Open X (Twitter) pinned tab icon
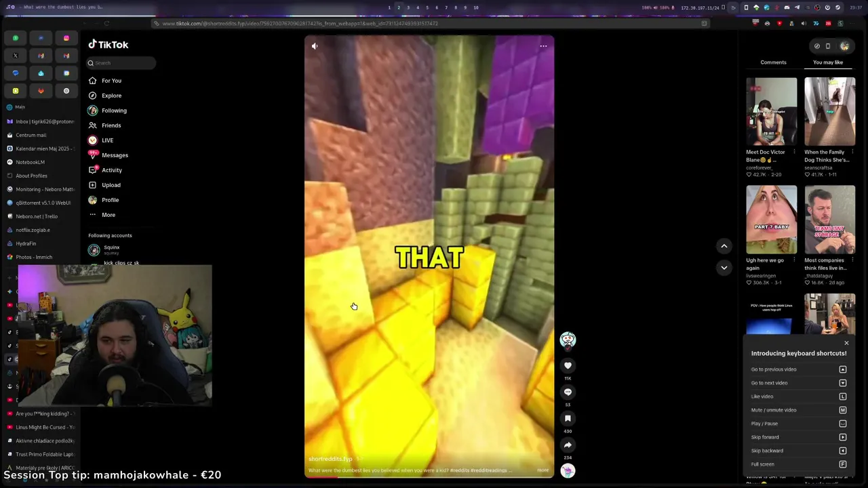Viewport: 868px width, 488px height. [x=16, y=56]
